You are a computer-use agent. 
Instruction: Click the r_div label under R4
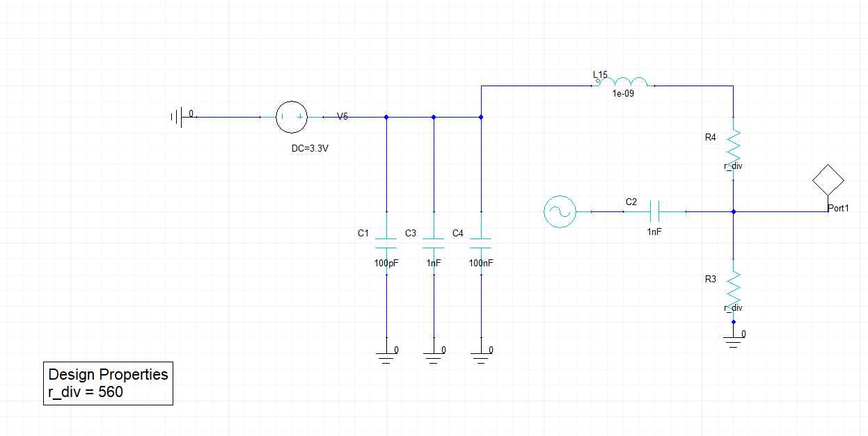[732, 166]
